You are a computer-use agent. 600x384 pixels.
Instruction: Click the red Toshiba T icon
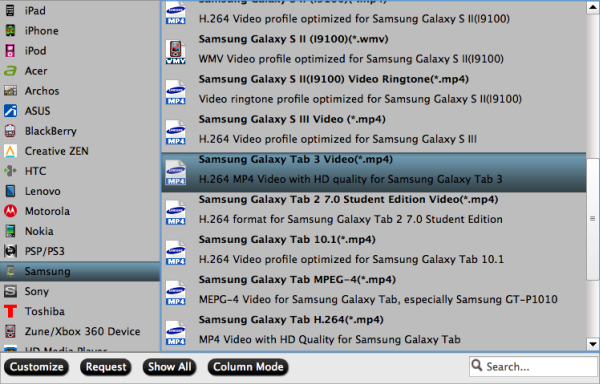coord(10,311)
